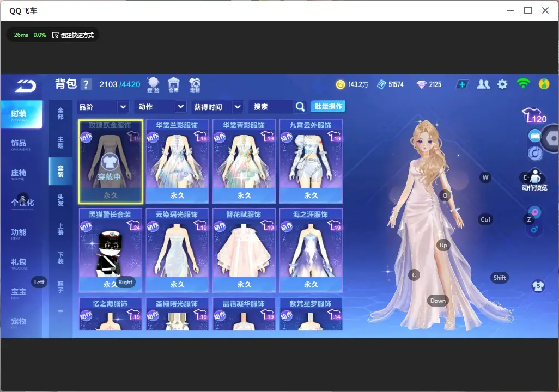
Task: Switch to the 宠物 pet tab
Action: pos(21,322)
